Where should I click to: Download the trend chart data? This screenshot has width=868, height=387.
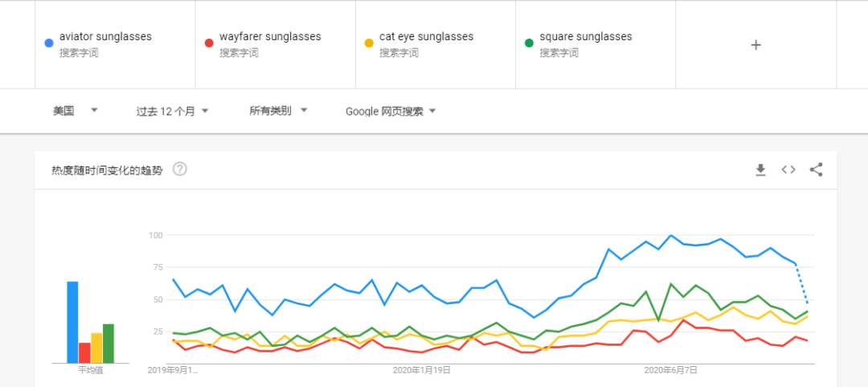760,170
